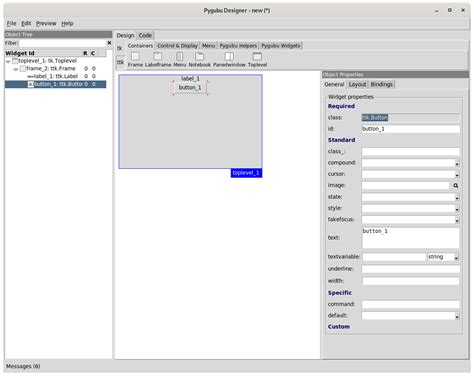This screenshot has height=376, width=474.
Task: Open the textvariable type dropdown
Action: coord(456,257)
